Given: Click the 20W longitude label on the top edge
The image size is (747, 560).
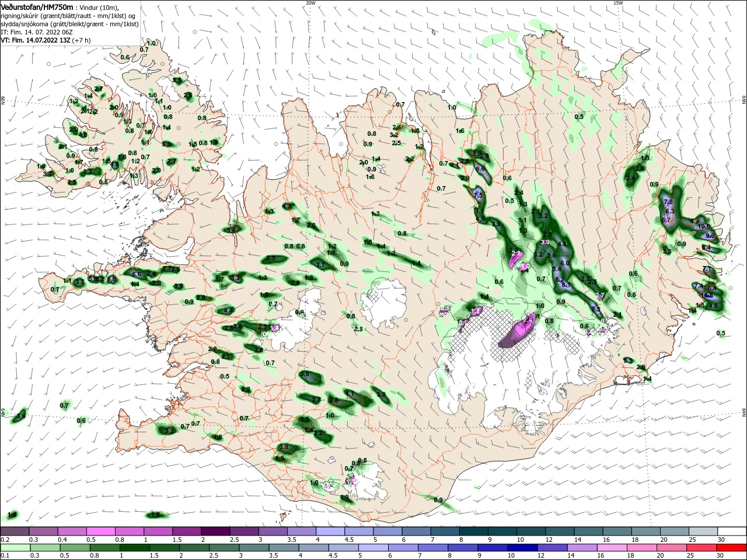Looking at the screenshot, I should point(310,3).
